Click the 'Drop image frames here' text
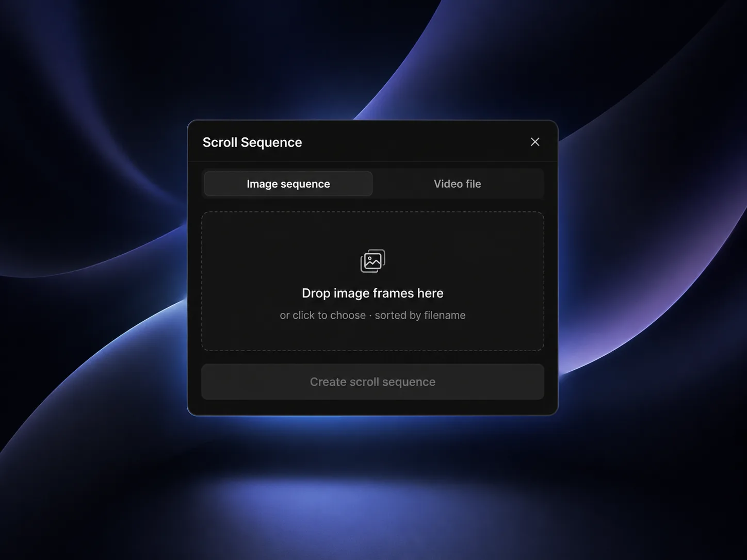The image size is (747, 560). point(372,293)
